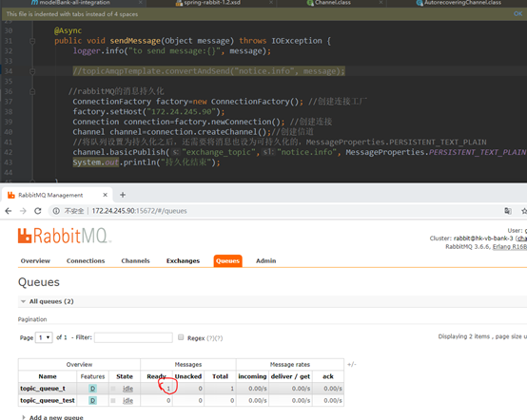Click the site security info icon

click(56, 211)
